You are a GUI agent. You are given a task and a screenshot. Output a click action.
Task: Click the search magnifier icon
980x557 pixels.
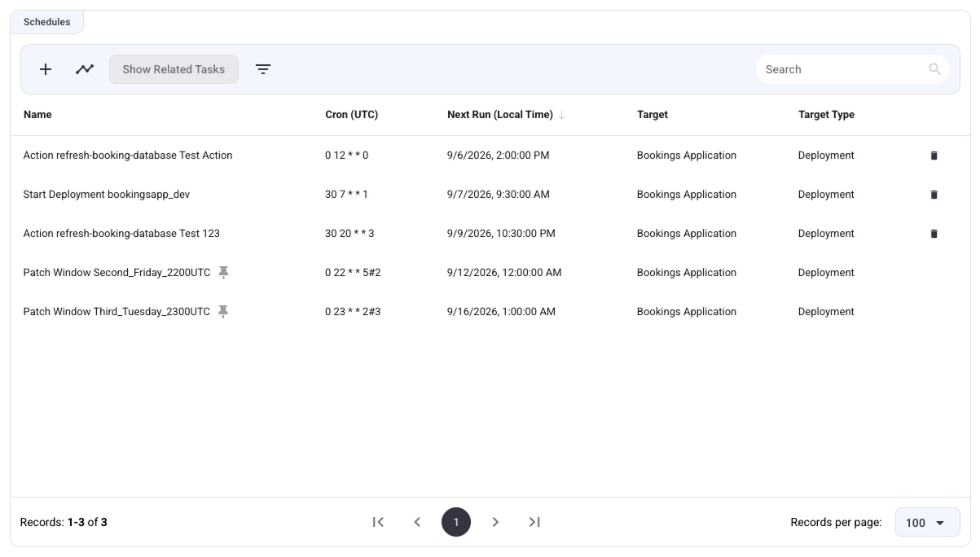pos(935,69)
